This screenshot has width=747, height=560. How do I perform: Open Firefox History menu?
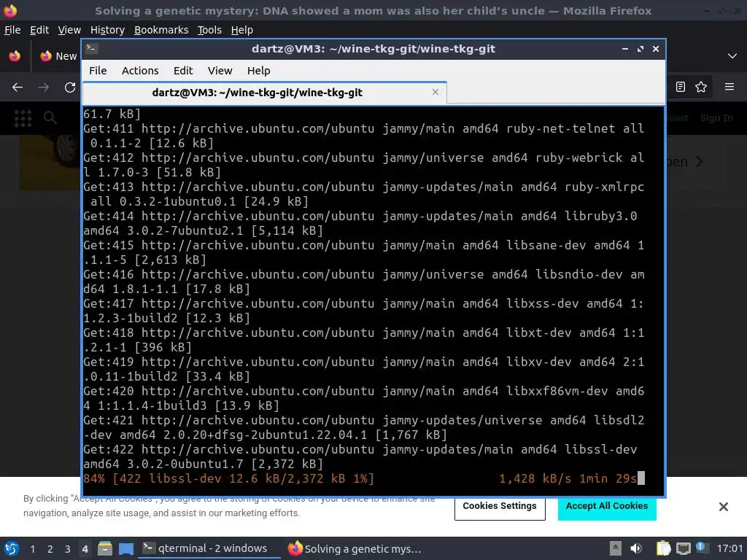pos(107,29)
